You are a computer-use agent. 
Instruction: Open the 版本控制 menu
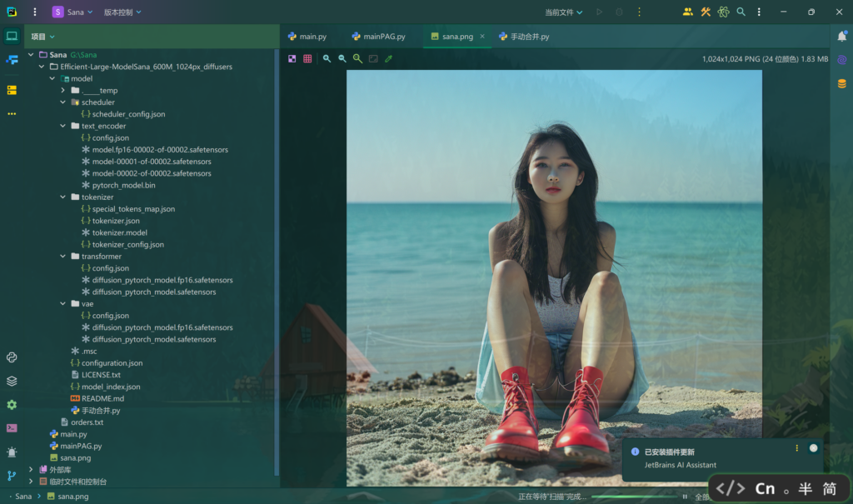click(x=122, y=12)
